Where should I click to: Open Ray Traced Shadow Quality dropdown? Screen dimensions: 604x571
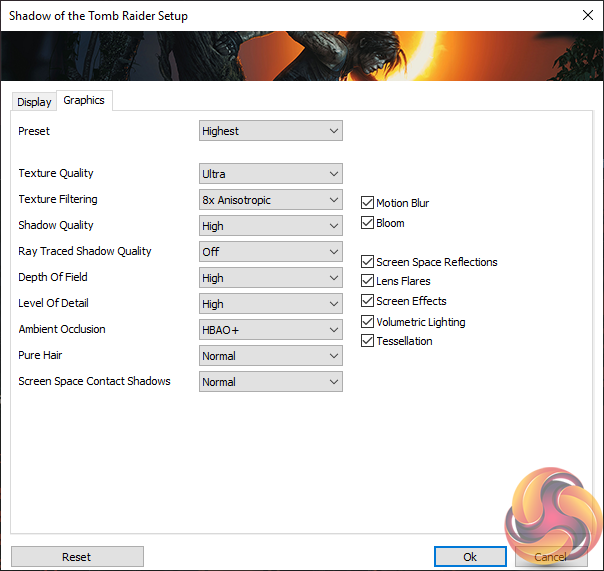(270, 252)
